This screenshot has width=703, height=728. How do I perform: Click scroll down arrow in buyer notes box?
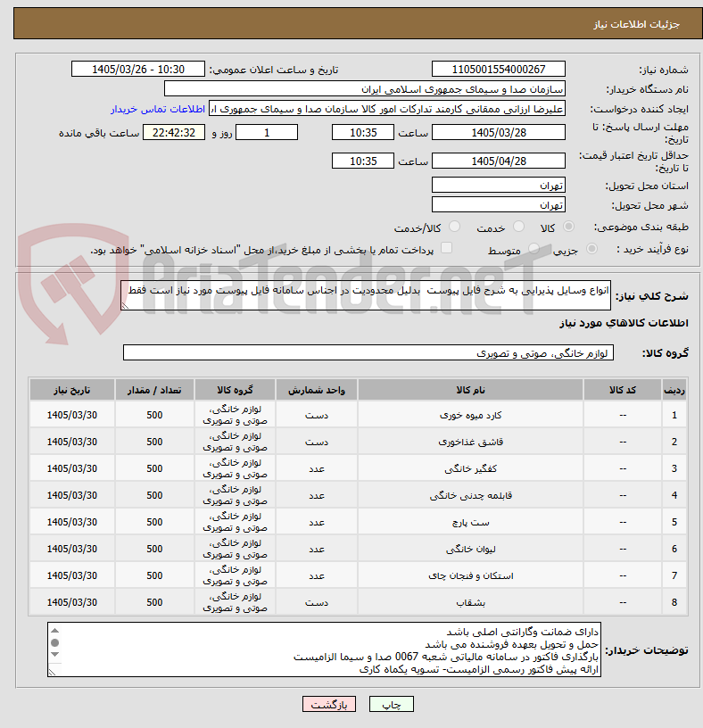click(x=54, y=654)
